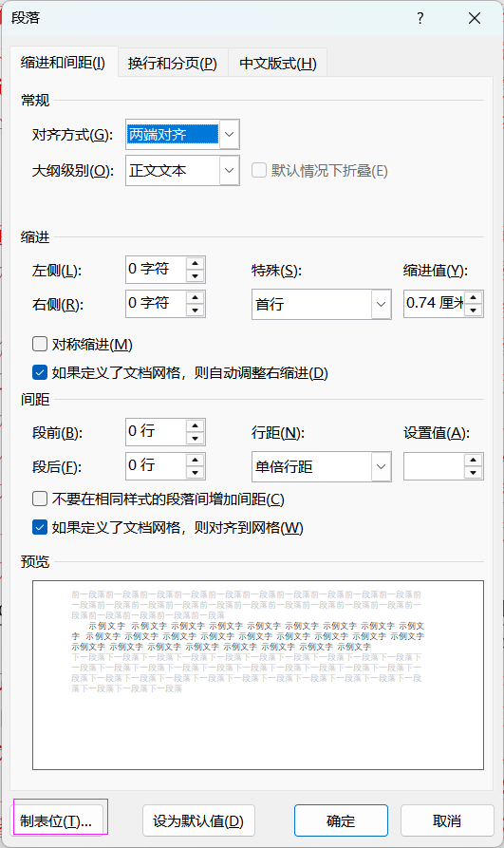
Task: Open the 对齐方式 dropdown arrow
Action: pyautogui.click(x=230, y=134)
